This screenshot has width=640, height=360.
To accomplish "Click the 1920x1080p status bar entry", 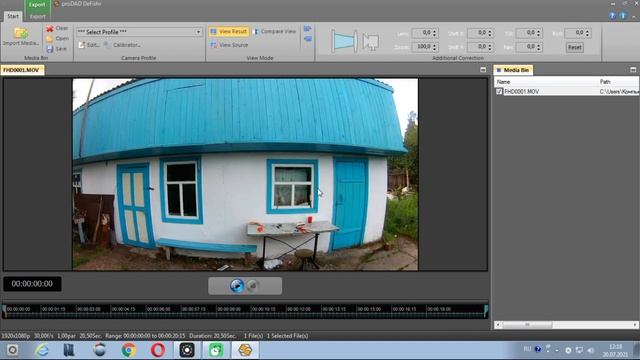I will (x=16, y=336).
